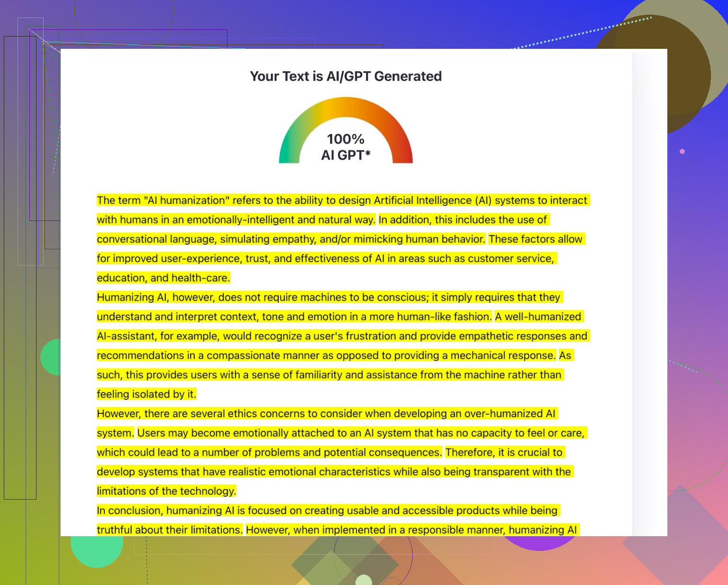
Task: Click the highlighted line "education, and health-care."
Action: tap(163, 278)
